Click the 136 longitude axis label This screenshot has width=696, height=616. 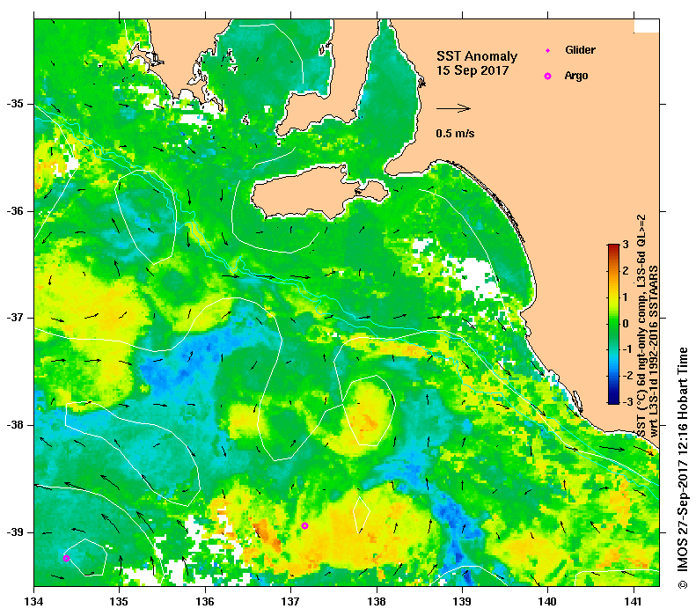[x=205, y=602]
